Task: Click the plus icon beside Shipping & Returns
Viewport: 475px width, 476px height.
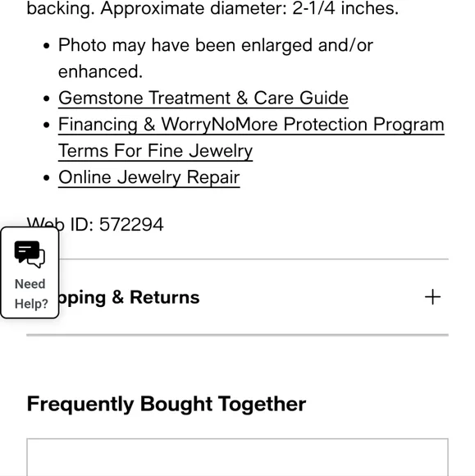Action: (x=432, y=297)
